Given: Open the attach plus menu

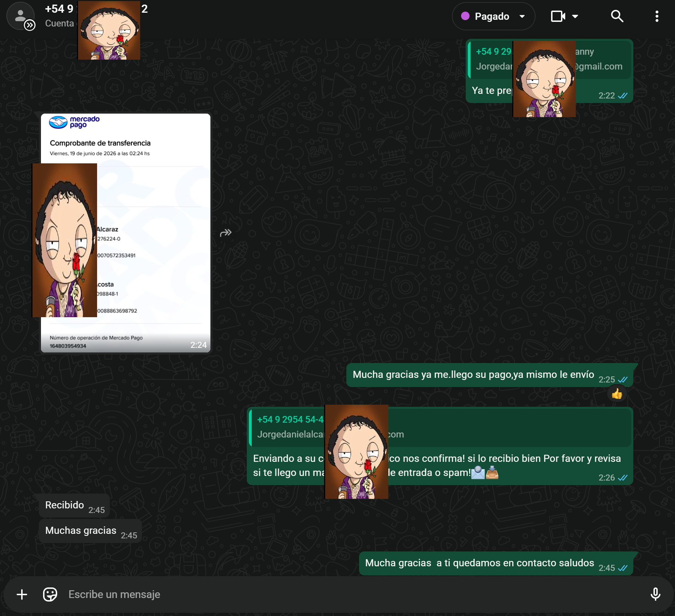Looking at the screenshot, I should point(22,594).
